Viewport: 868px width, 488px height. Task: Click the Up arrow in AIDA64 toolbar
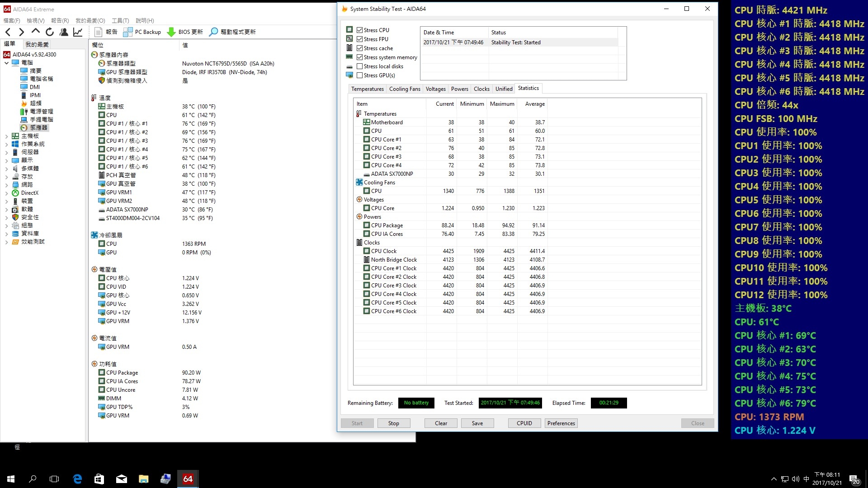click(x=36, y=32)
